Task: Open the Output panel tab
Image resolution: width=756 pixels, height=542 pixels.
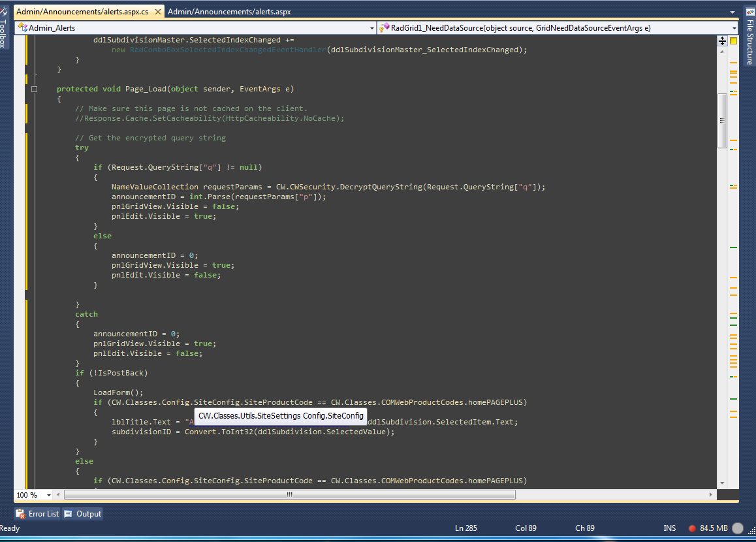Action: coord(83,514)
